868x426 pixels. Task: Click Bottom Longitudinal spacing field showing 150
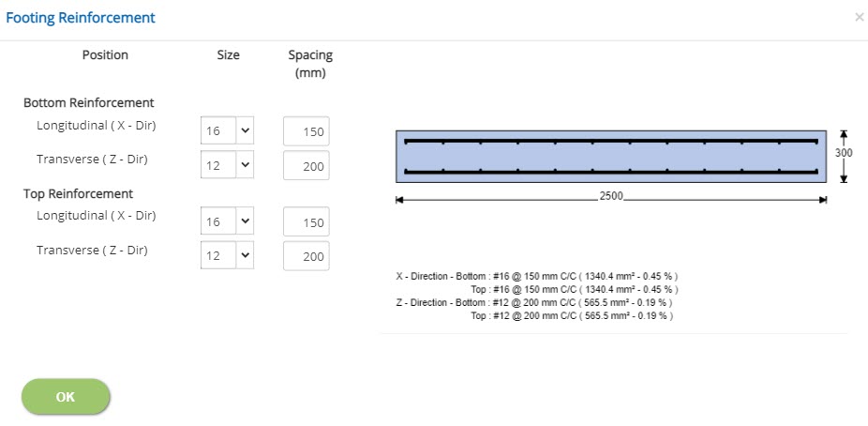click(307, 131)
